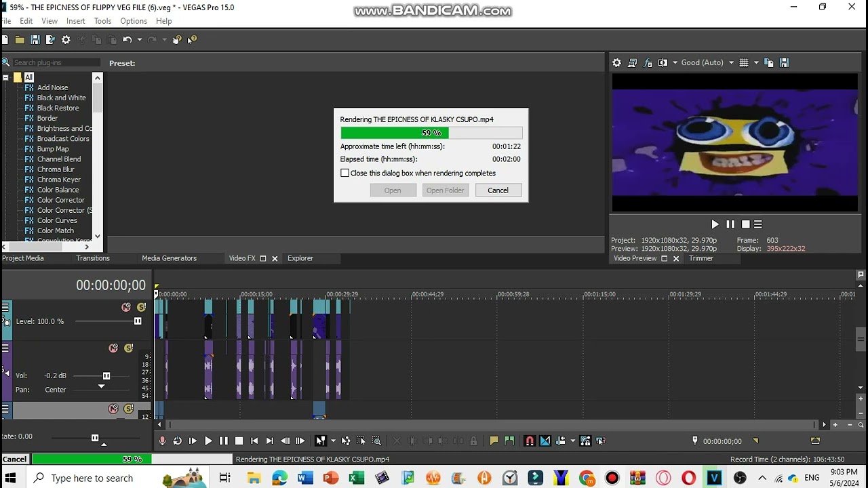Open Word from the Windows taskbar

pos(304,478)
